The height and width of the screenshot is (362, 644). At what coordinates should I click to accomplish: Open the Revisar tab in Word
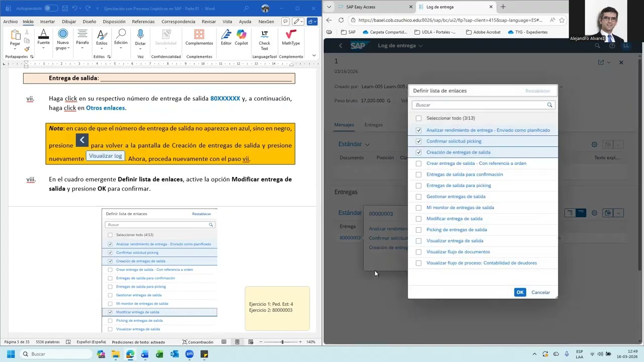tap(209, 22)
